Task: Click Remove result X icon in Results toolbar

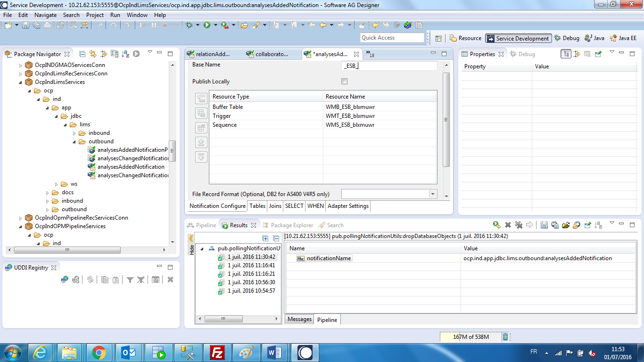Action: tap(508, 225)
